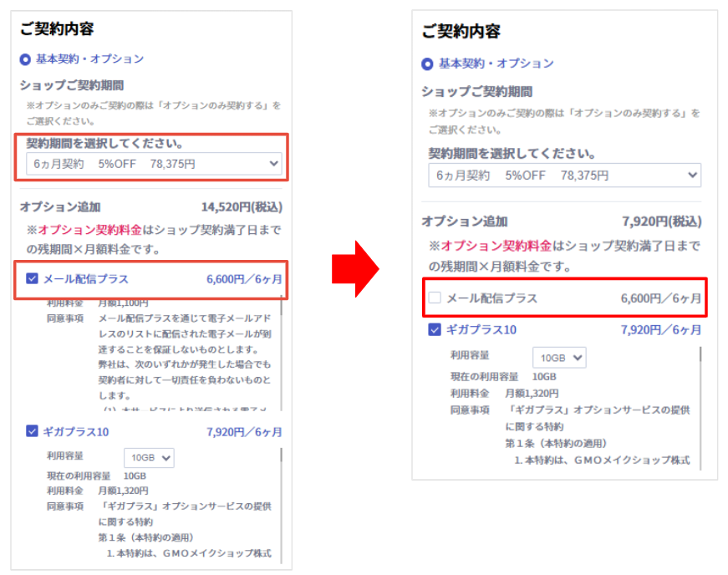Check the unchecked メール配信プラス checkbox
The image size is (728, 575).
435,298
